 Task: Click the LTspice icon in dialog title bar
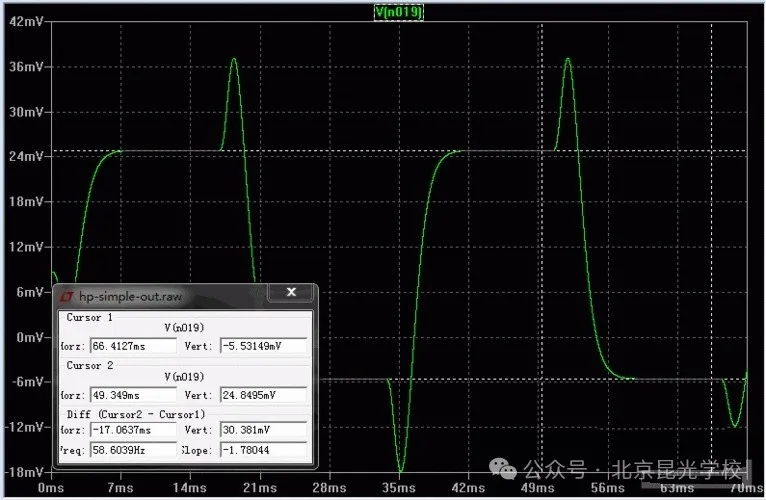pos(67,297)
